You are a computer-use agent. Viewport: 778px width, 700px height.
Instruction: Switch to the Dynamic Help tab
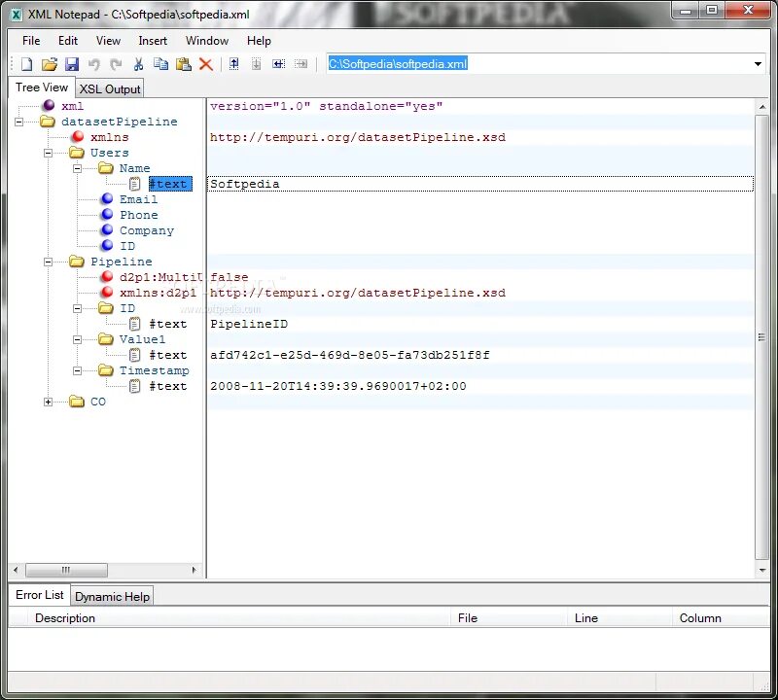point(112,596)
